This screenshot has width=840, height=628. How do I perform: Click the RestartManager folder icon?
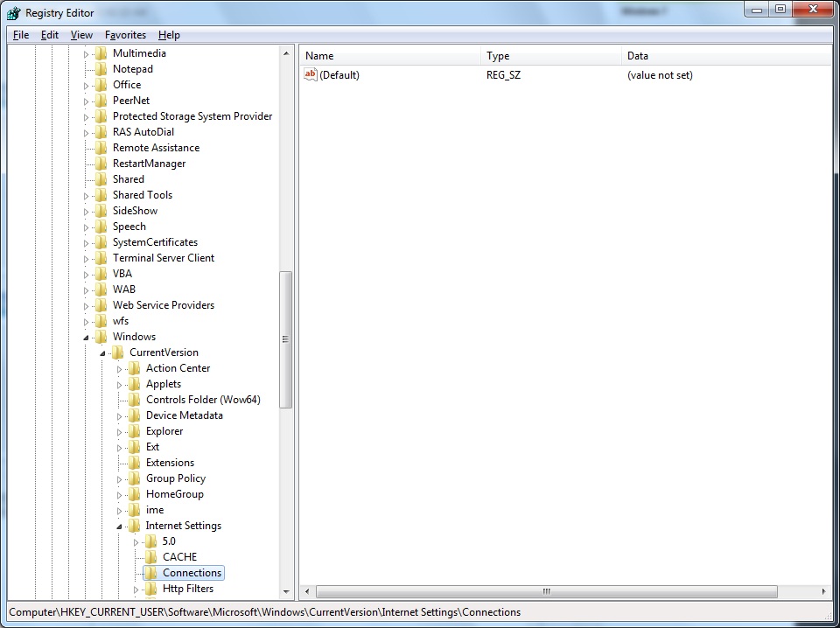pyautogui.click(x=101, y=164)
